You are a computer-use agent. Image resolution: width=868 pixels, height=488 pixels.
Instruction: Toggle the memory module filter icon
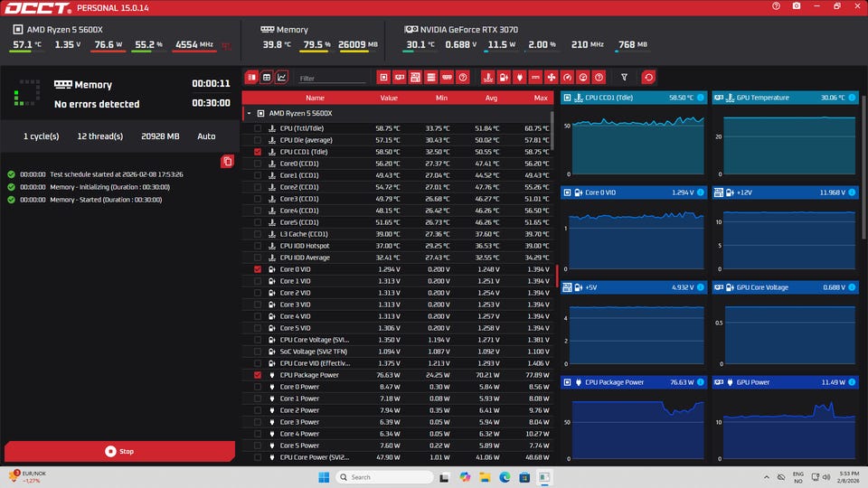(448, 78)
